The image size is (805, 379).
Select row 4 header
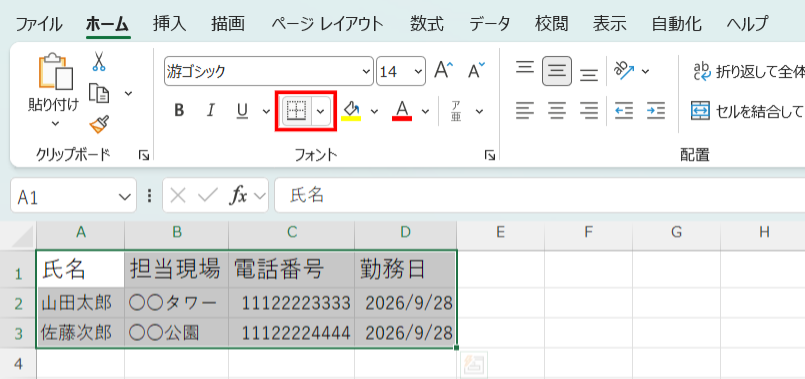click(18, 364)
